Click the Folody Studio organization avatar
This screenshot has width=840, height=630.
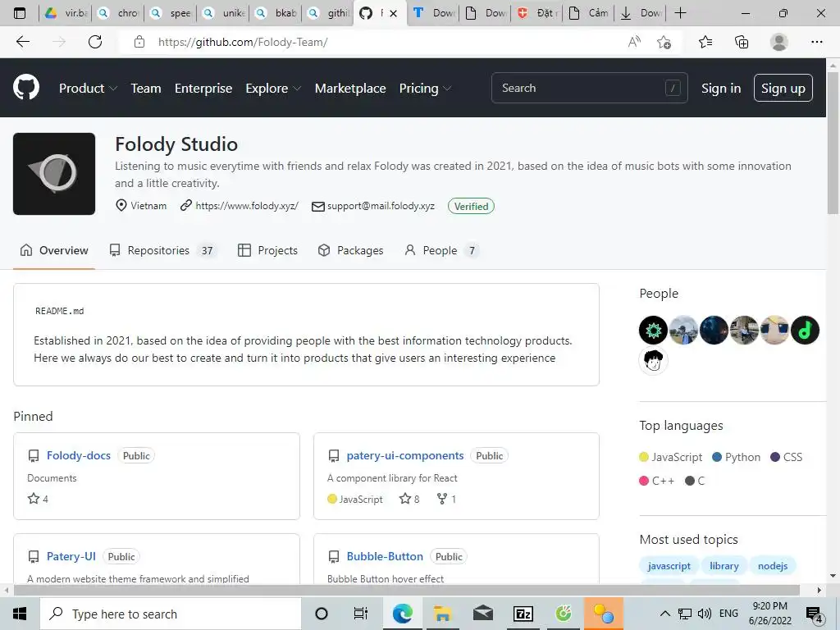pyautogui.click(x=54, y=174)
